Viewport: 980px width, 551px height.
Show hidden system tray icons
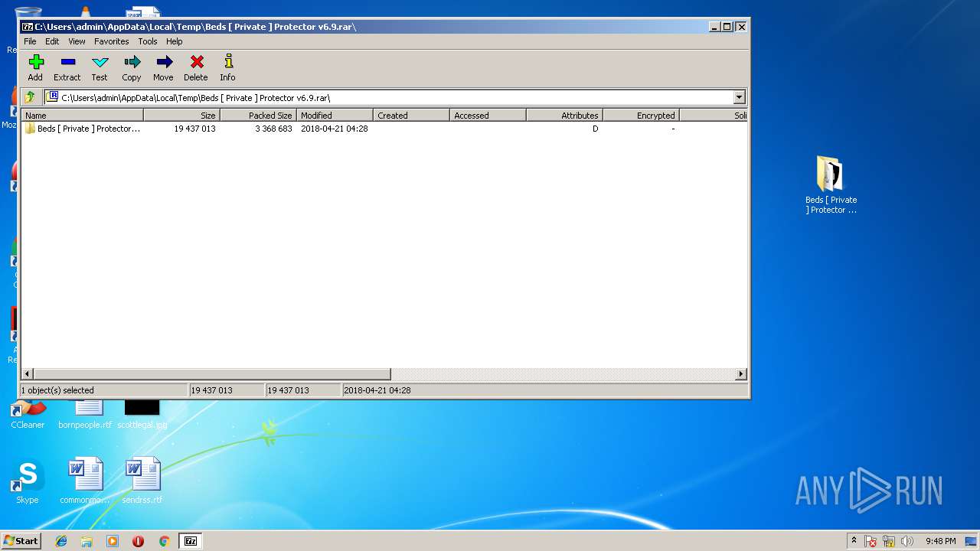(x=854, y=541)
